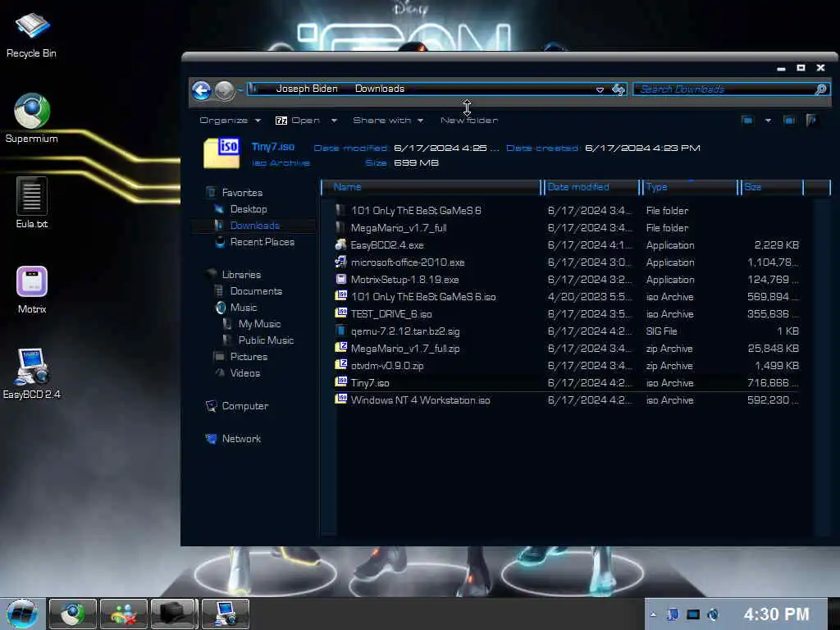This screenshot has width=840, height=630.
Task: Open Recent Places in Favorites
Action: [x=262, y=242]
